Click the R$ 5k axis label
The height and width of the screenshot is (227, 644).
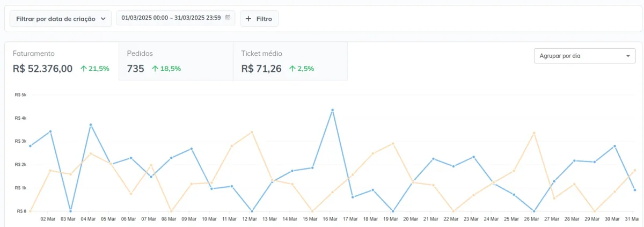click(21, 94)
